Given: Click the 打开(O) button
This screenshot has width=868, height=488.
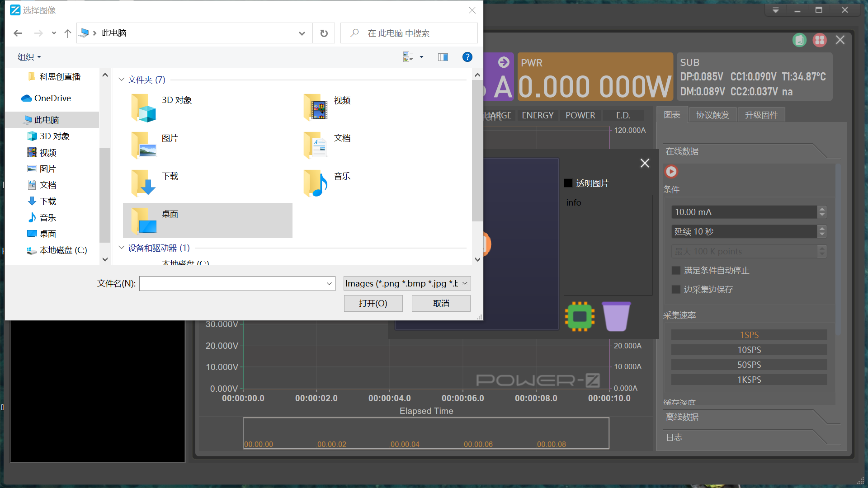Looking at the screenshot, I should click(x=373, y=304).
